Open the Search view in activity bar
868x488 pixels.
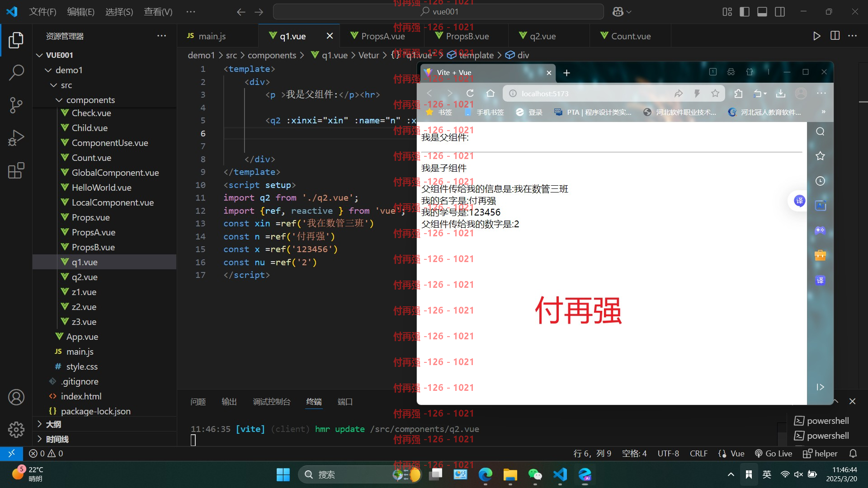[16, 72]
